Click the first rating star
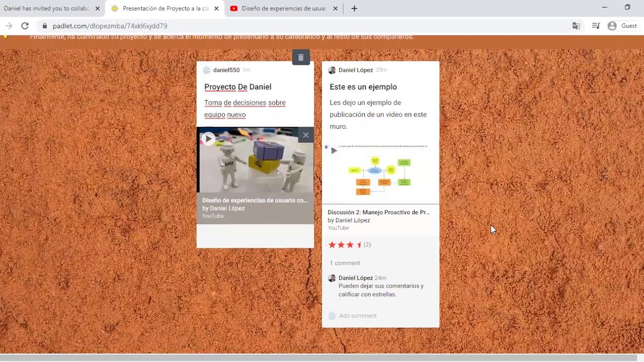This screenshot has width=644, height=362. coord(332,245)
